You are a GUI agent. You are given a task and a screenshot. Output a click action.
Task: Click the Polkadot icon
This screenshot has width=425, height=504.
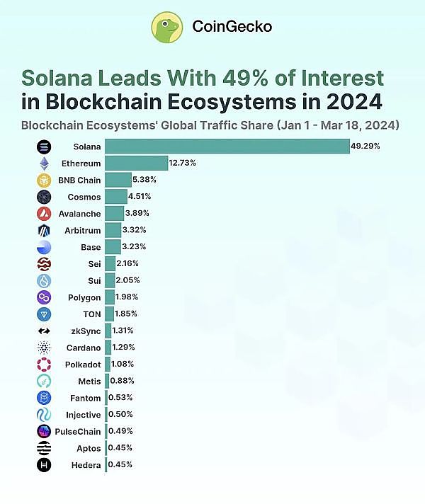point(44,364)
